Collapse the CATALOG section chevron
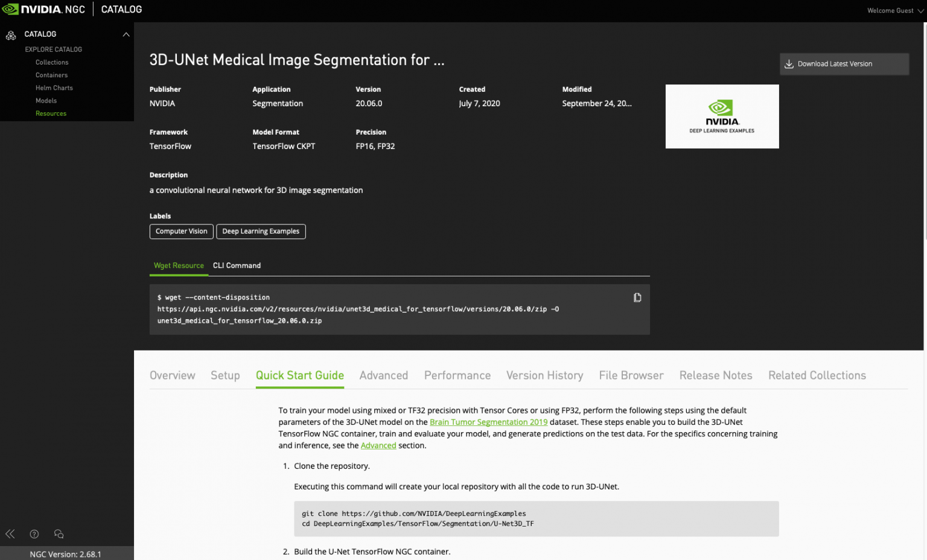927x560 pixels. click(x=126, y=34)
